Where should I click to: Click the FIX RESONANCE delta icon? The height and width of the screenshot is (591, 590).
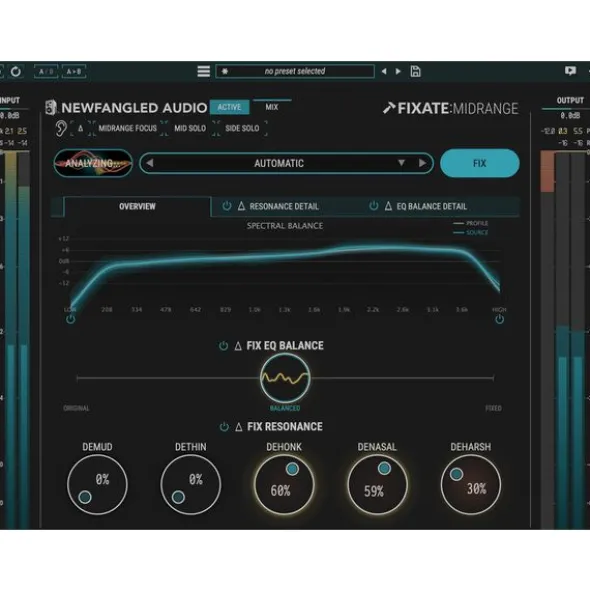(x=239, y=427)
